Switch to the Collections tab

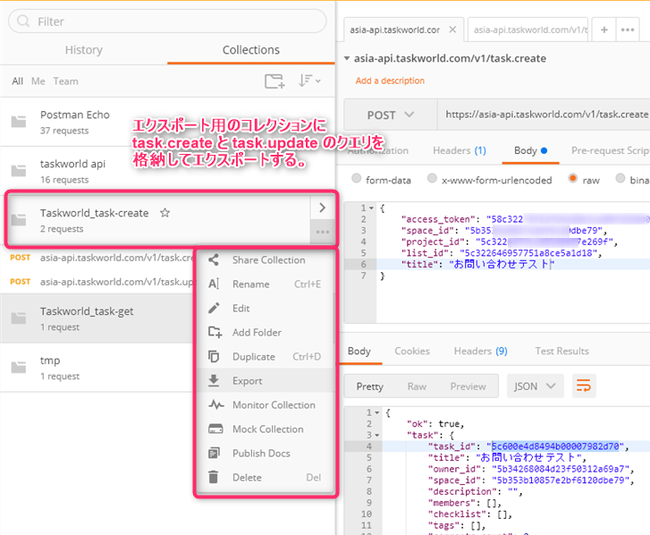[251, 50]
